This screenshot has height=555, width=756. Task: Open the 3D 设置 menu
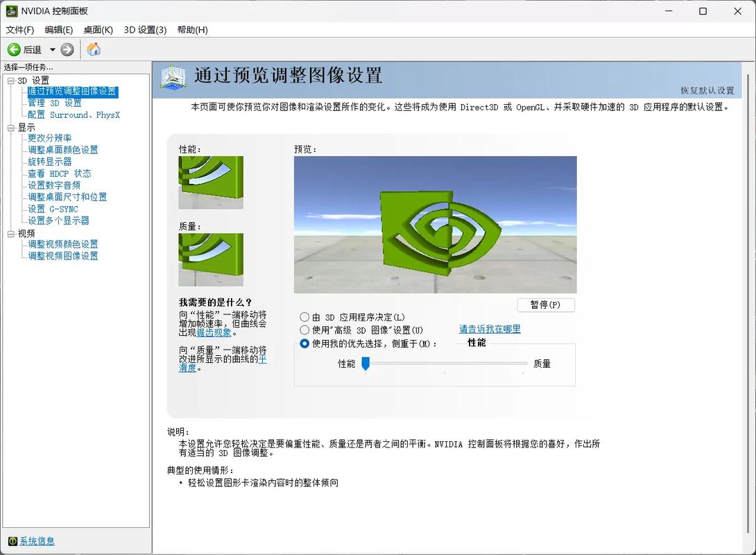(146, 30)
